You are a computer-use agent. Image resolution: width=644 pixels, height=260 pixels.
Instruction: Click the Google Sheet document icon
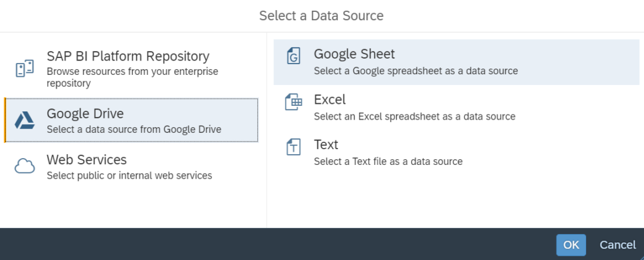click(294, 56)
